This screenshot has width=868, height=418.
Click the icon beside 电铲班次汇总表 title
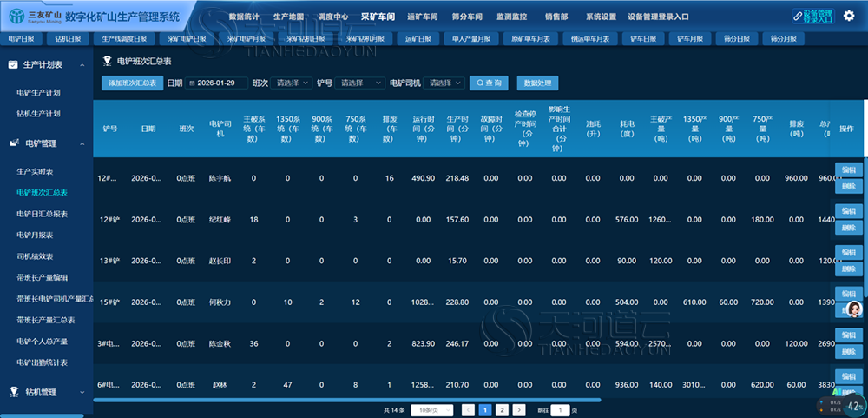click(x=108, y=61)
